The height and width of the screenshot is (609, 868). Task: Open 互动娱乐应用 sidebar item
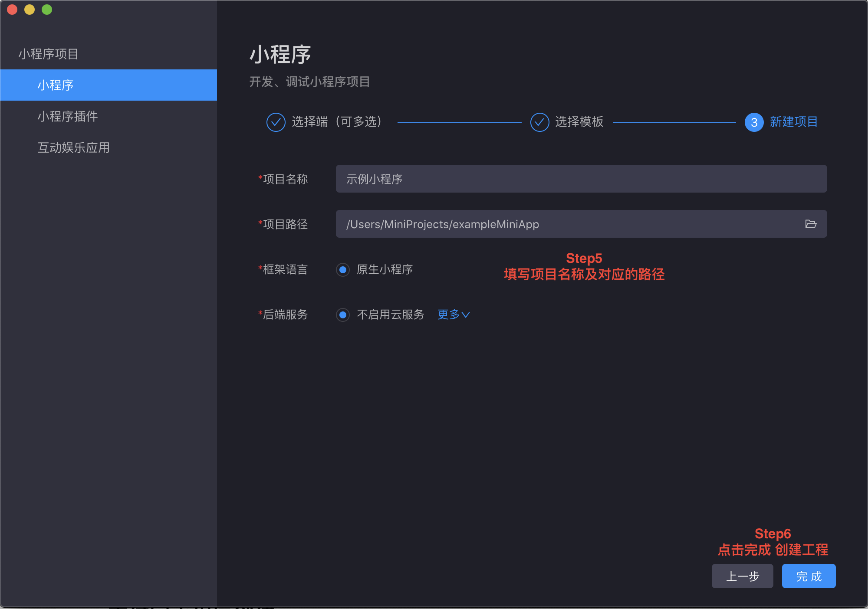[x=74, y=147]
